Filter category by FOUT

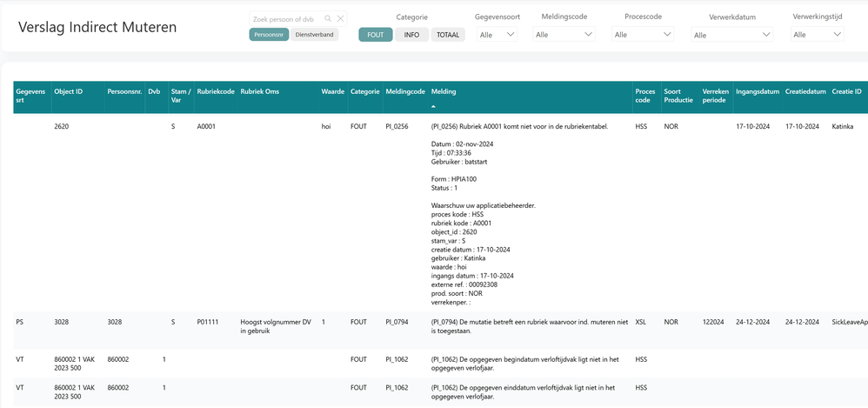(376, 35)
